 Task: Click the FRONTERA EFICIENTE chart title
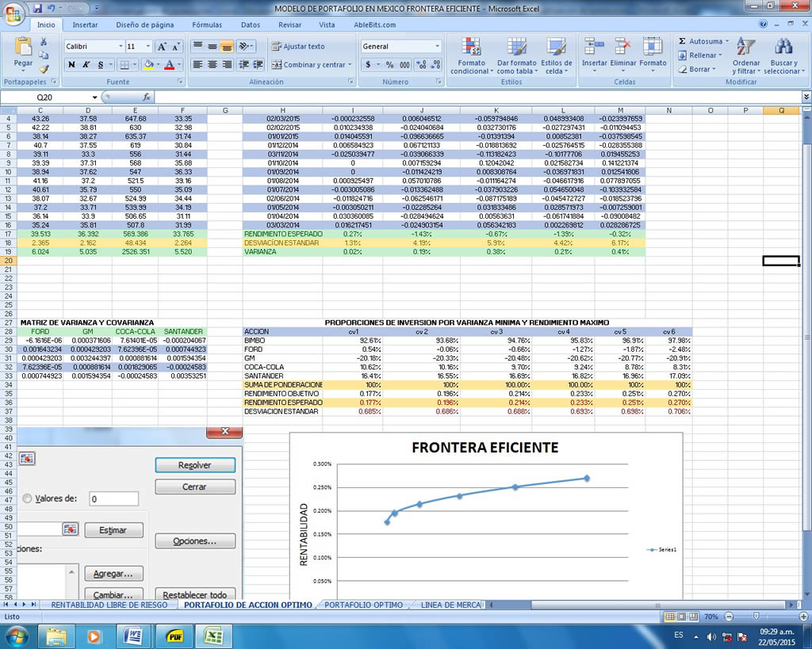(x=485, y=448)
